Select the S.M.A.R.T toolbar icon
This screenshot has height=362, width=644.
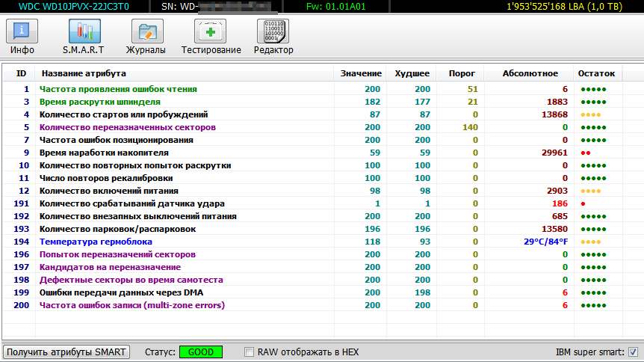(84, 31)
